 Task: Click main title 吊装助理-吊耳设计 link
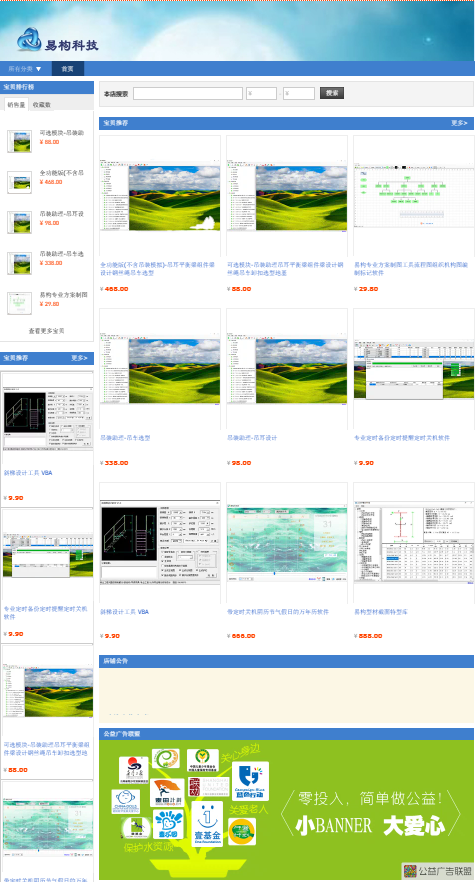tap(252, 438)
